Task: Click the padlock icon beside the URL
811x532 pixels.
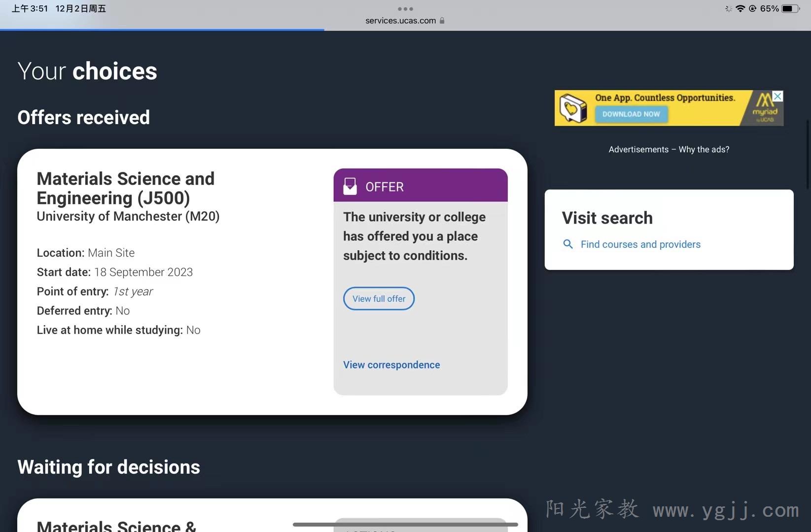Action: [442, 21]
